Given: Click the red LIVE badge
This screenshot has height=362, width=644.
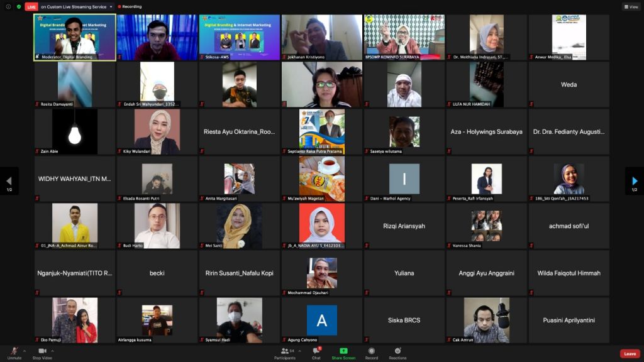Looking at the screenshot, I should (31, 6).
